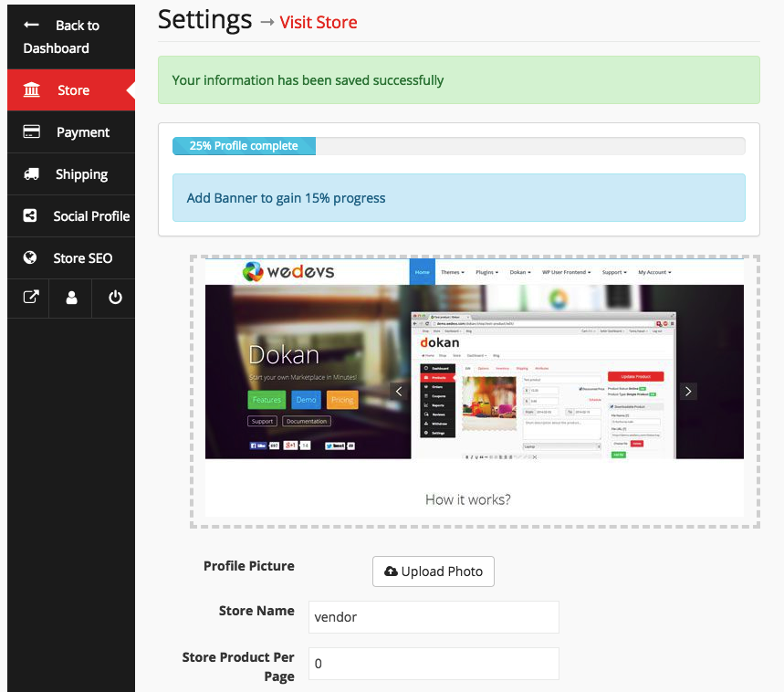The image size is (784, 692).
Task: Click the Add Banner progress notice
Action: 458,198
